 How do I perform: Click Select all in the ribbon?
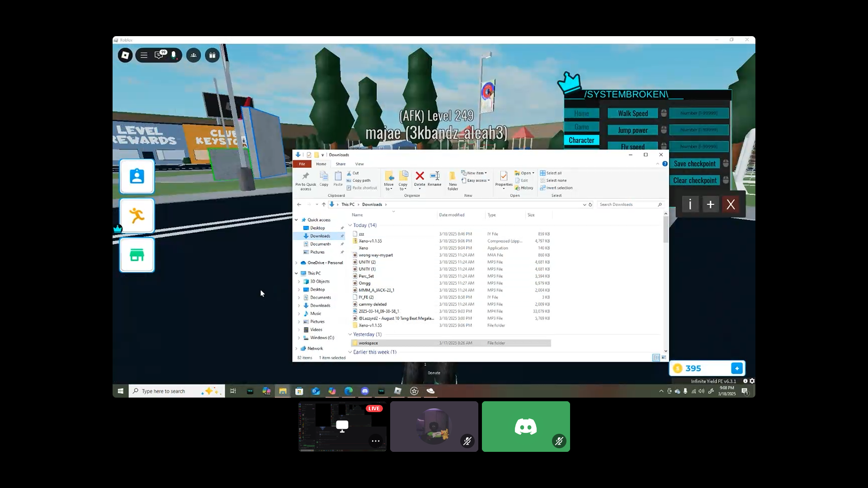click(551, 173)
